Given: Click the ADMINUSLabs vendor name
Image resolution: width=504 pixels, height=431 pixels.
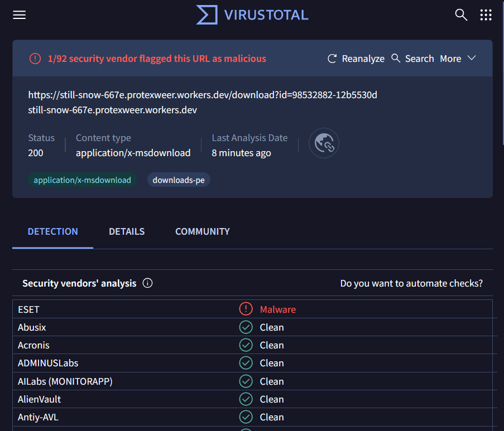Looking at the screenshot, I should tap(48, 363).
